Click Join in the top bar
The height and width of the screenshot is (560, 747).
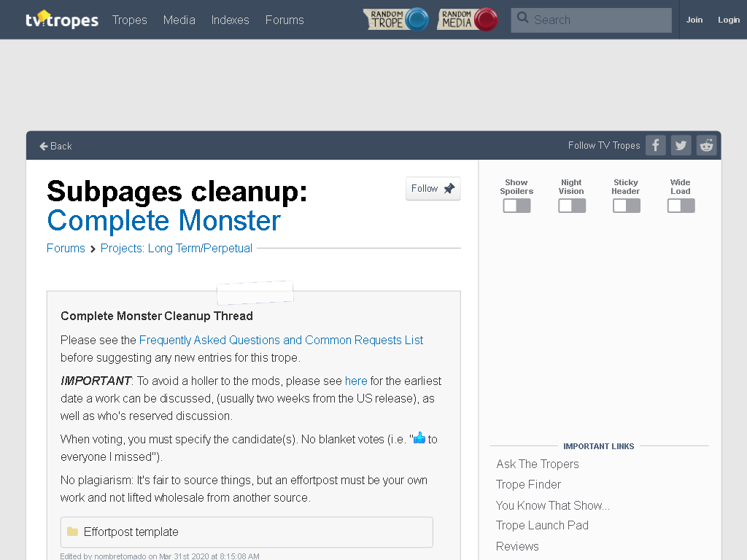tap(694, 20)
